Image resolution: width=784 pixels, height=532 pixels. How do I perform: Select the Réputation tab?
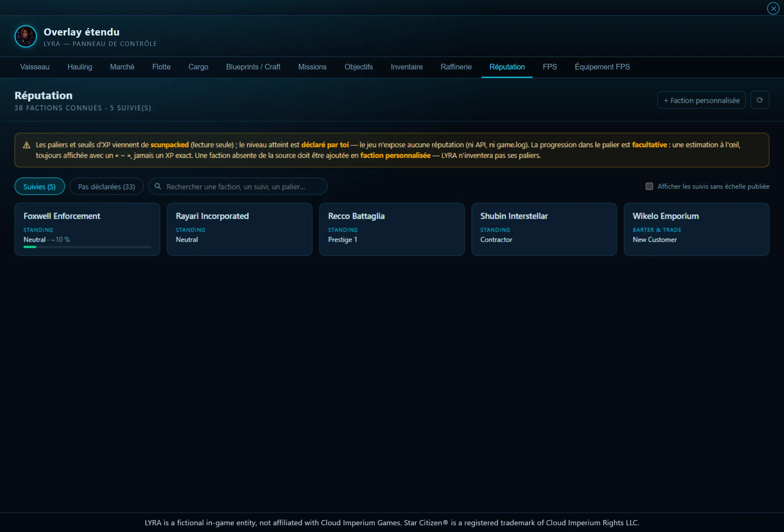(x=507, y=67)
